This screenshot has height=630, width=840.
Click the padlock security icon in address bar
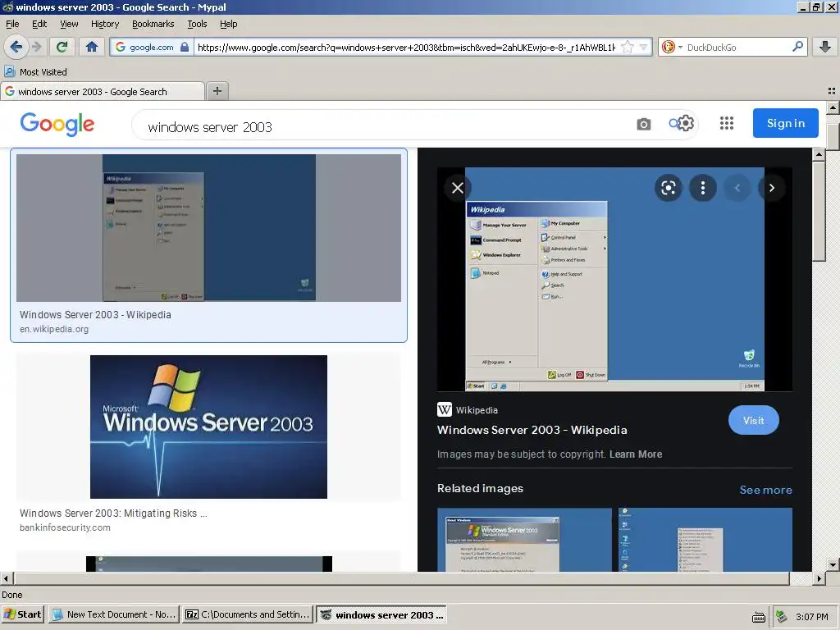185,47
